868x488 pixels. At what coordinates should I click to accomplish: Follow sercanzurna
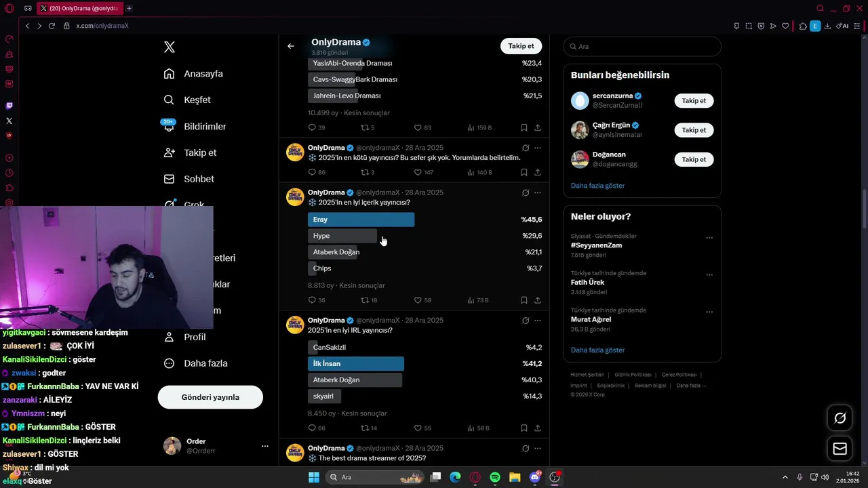click(x=694, y=101)
